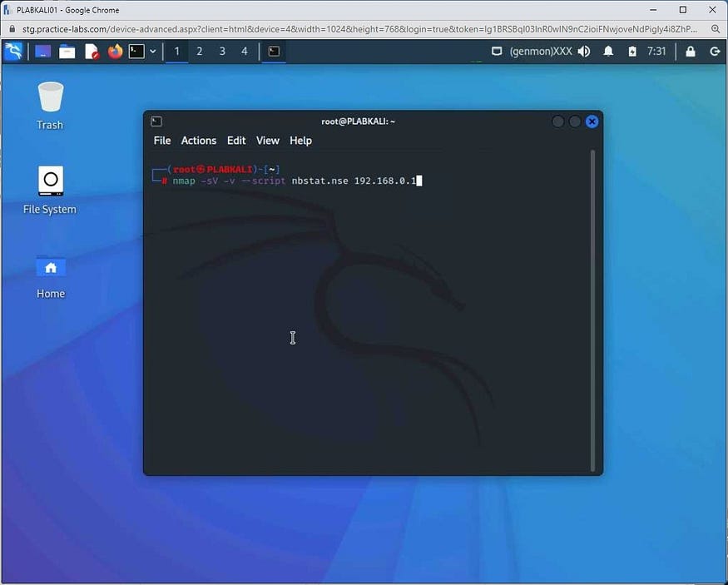728x585 pixels.
Task: Minimize the terminal window
Action: pos(558,121)
